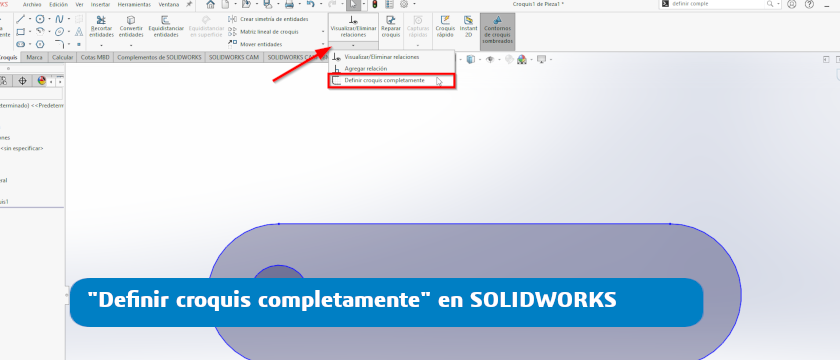
Task: Select the Point sketch tool
Action: coord(79,44)
